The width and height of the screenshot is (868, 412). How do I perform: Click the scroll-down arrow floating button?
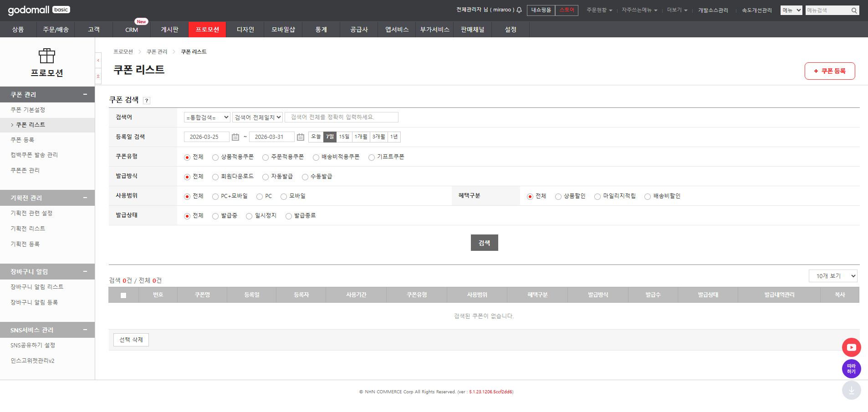coord(851,390)
